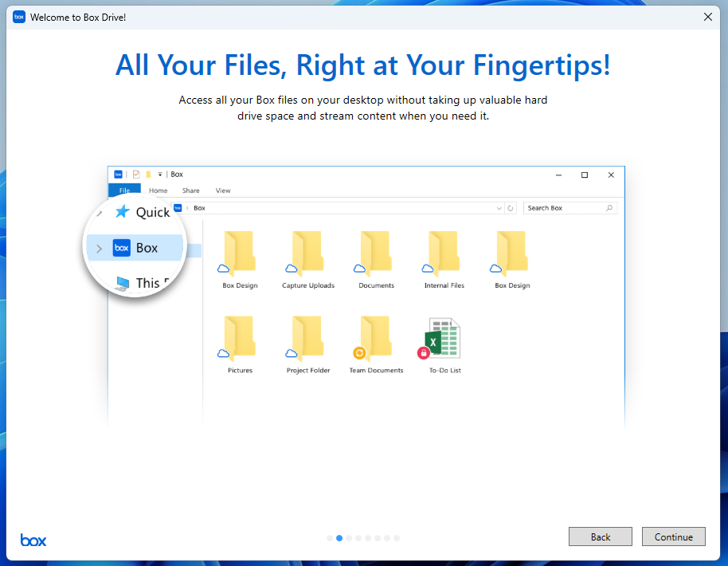728x566 pixels.
Task: Jump to the sixth page indicator dot
Action: (378, 538)
